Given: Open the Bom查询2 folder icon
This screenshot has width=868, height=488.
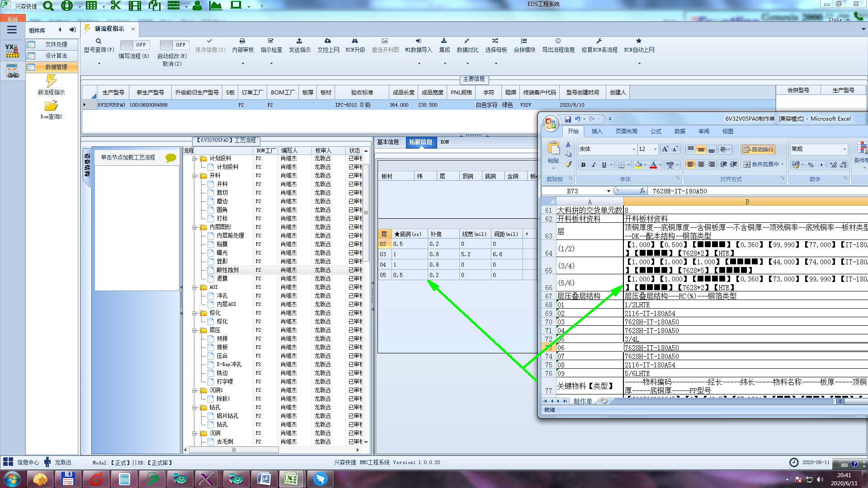Looking at the screenshot, I should click(x=51, y=107).
